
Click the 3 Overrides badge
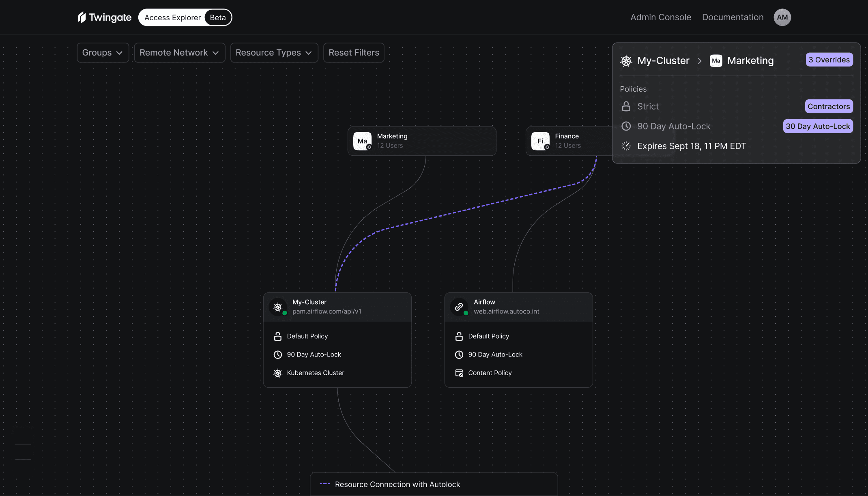(829, 60)
